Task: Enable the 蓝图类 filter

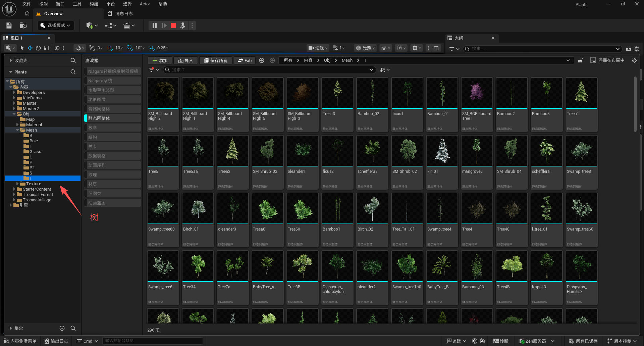Action: pyautogui.click(x=112, y=193)
